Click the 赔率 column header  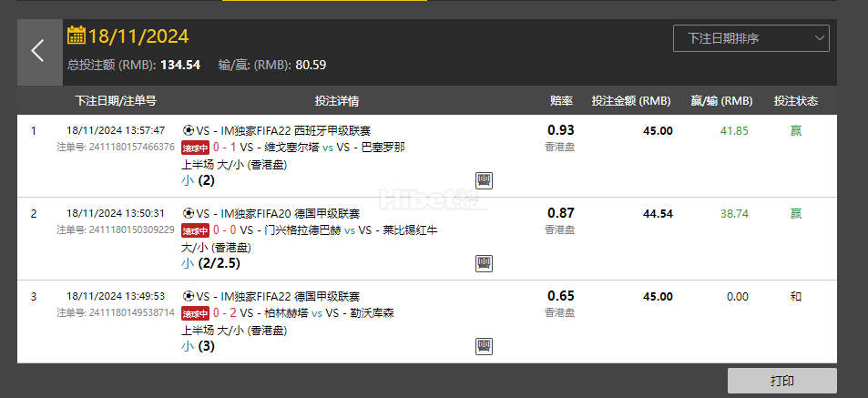pyautogui.click(x=561, y=101)
